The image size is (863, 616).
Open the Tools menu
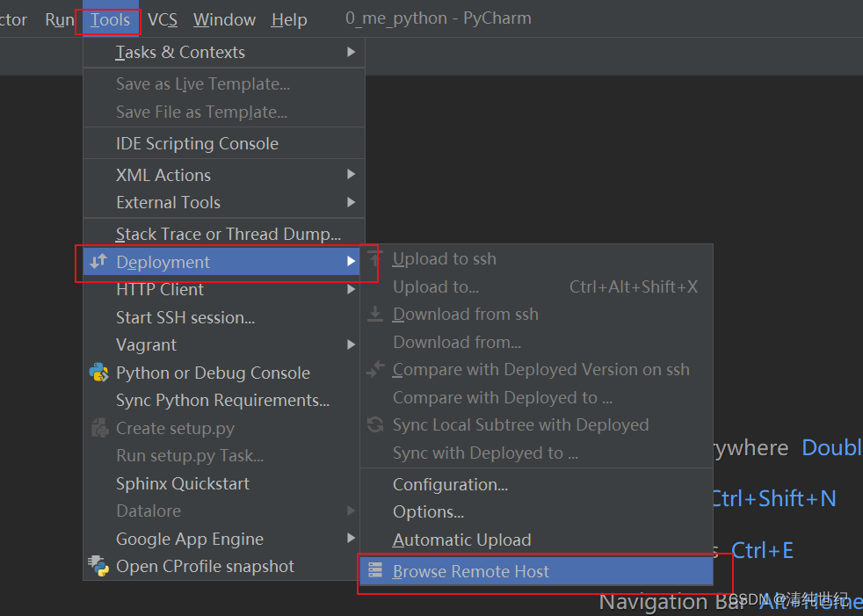pos(110,20)
